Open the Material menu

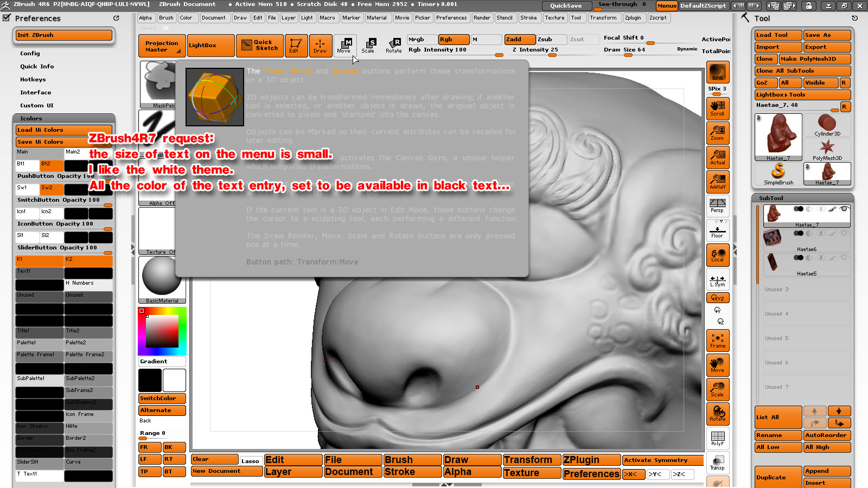point(376,18)
